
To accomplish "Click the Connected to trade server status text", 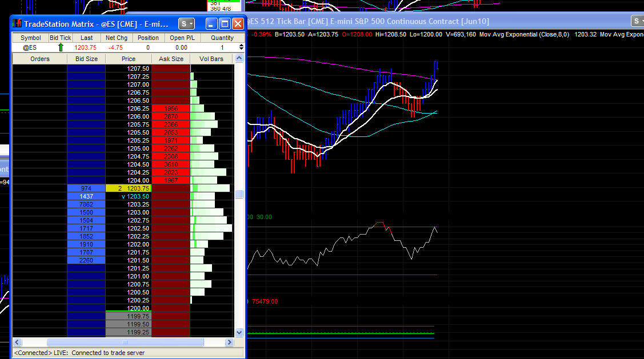I will pos(108,353).
